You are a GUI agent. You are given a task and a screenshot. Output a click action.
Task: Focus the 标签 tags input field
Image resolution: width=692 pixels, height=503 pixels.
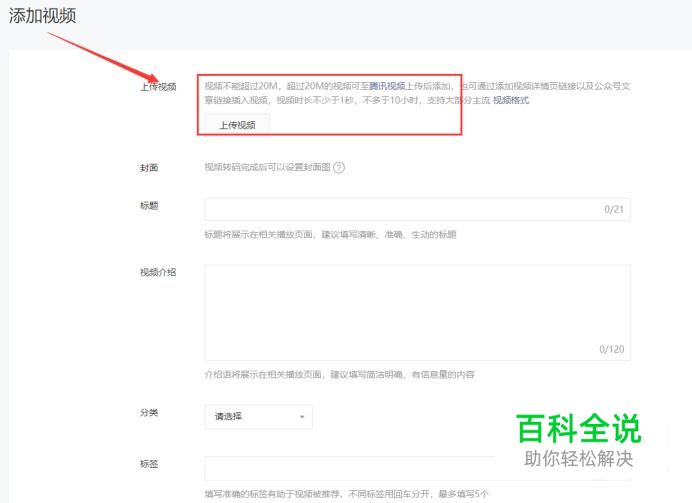417,468
